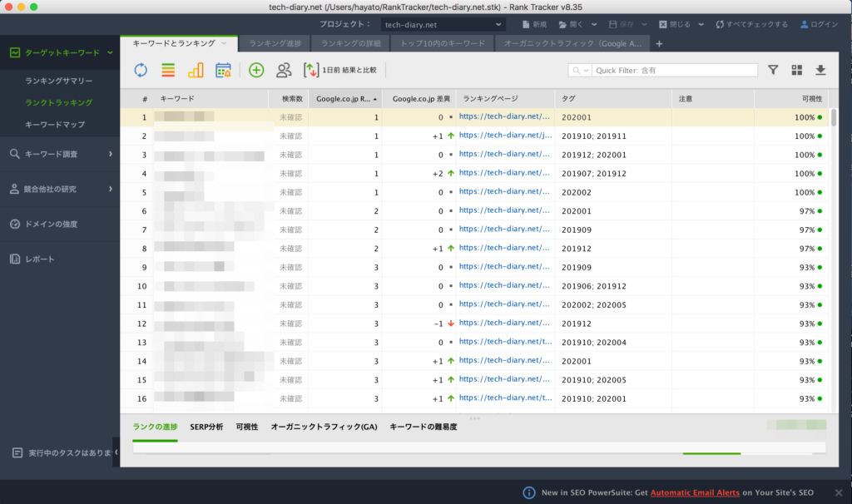Switch to the ランキングの詳細 tab
The height and width of the screenshot is (504, 852).
tap(350, 43)
